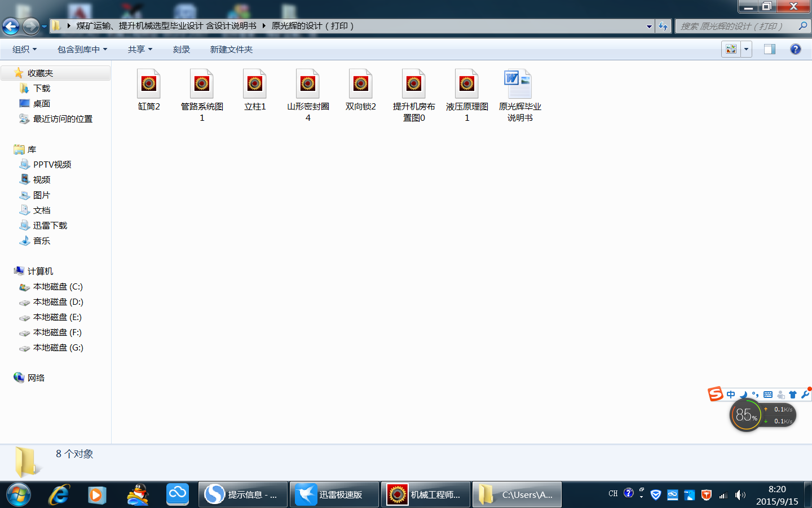Show the preview pane
This screenshot has height=508, width=812.
(770, 49)
